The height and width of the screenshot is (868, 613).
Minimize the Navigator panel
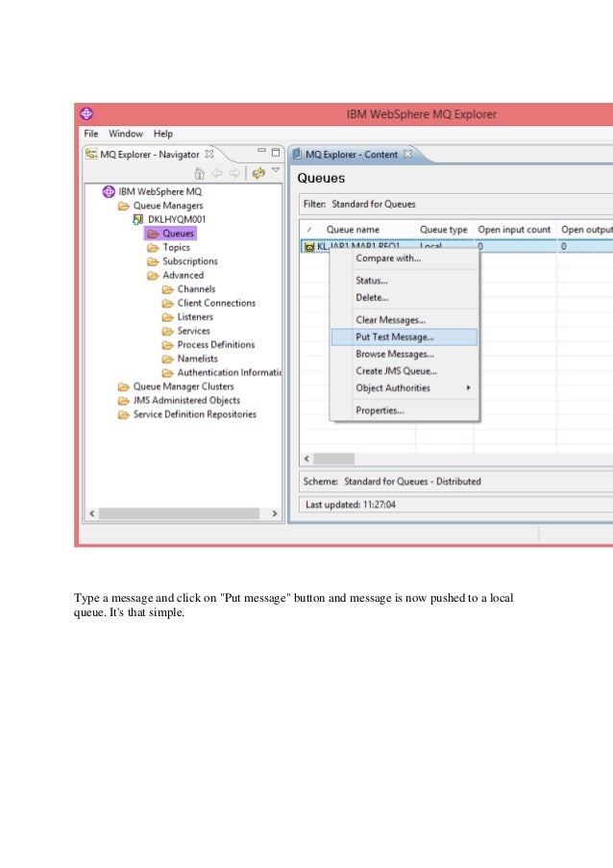pyautogui.click(x=261, y=151)
